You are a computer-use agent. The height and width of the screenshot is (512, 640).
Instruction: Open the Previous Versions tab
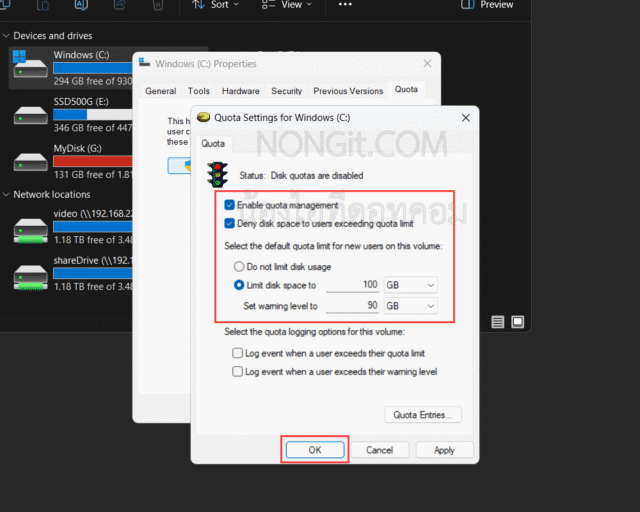(348, 91)
